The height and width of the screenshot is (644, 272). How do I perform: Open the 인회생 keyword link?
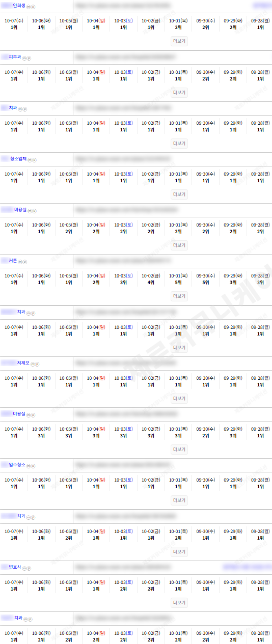click(x=19, y=6)
